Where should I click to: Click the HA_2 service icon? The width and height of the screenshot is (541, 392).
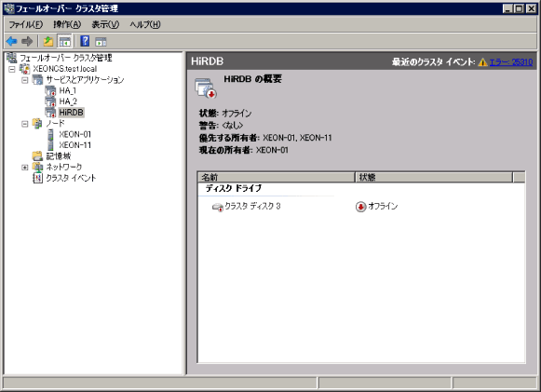click(x=50, y=101)
